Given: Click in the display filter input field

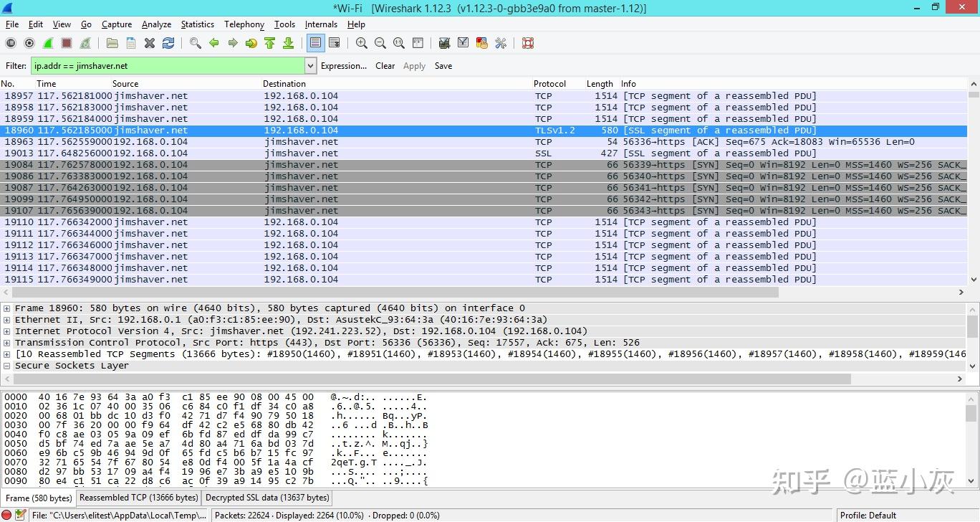Looking at the screenshot, I should tap(168, 66).
